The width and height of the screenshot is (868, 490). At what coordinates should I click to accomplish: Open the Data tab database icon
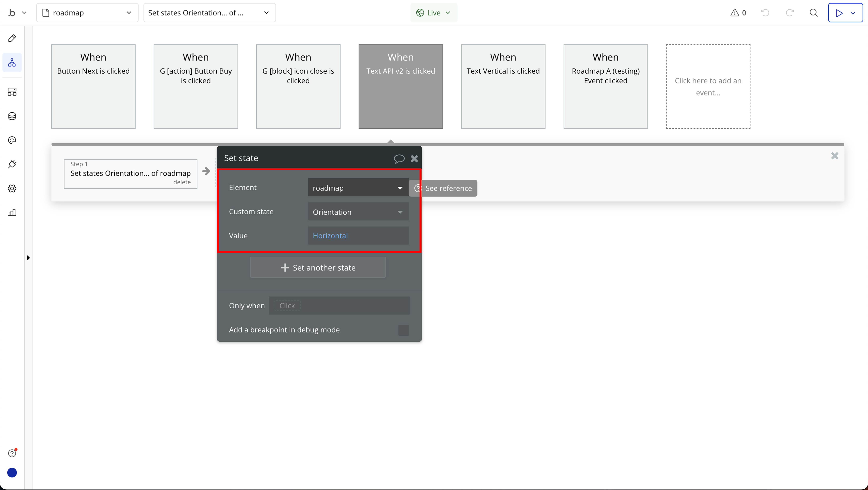coord(12,116)
